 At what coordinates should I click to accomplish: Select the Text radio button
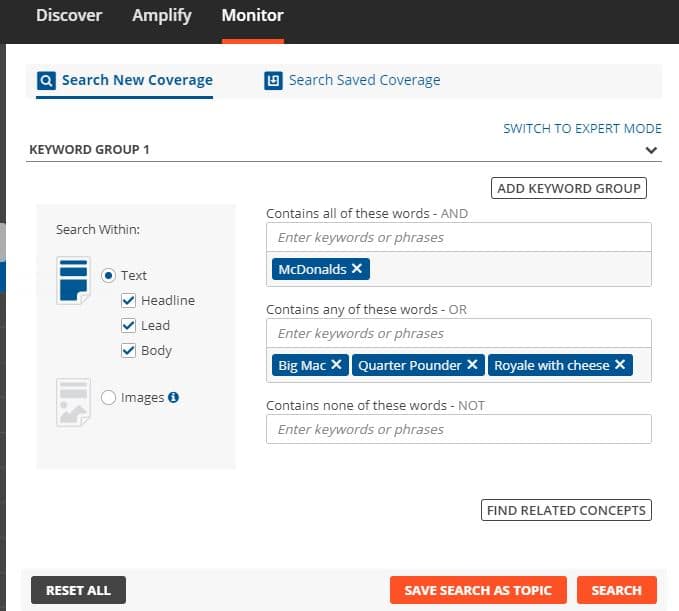(108, 275)
